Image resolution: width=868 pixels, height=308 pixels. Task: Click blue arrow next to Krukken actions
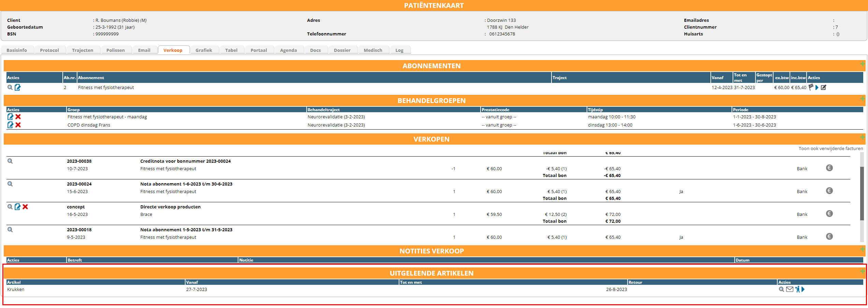pos(803,289)
